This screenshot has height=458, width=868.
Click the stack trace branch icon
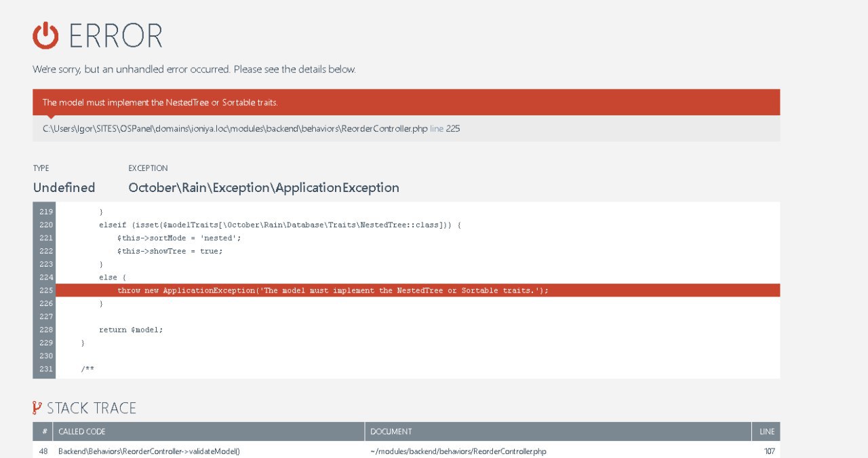37,408
